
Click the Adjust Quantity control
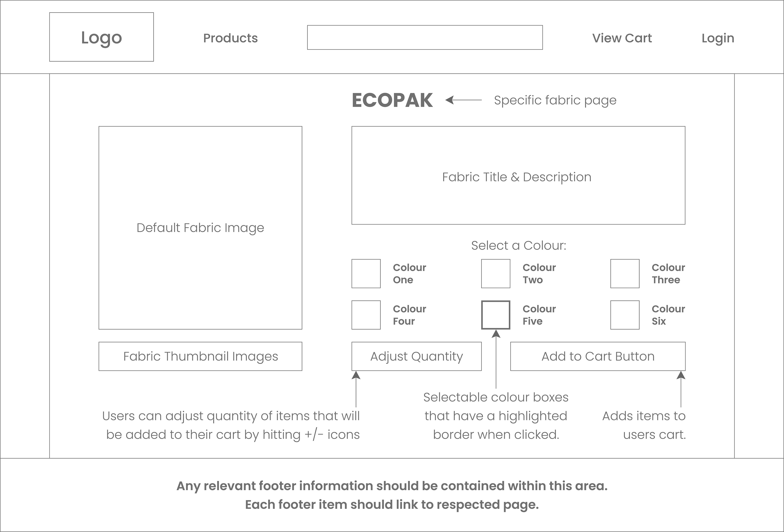point(416,356)
